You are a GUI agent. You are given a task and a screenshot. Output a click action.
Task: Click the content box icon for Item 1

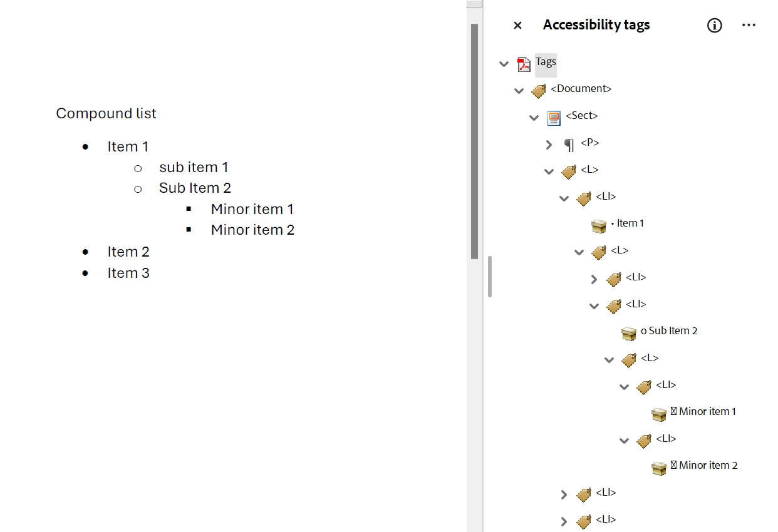click(599, 225)
